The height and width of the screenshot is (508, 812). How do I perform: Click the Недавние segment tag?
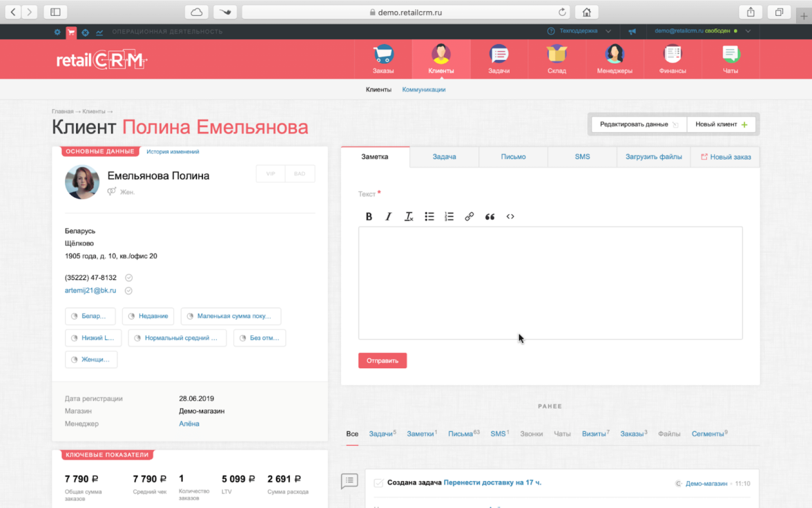click(x=148, y=317)
